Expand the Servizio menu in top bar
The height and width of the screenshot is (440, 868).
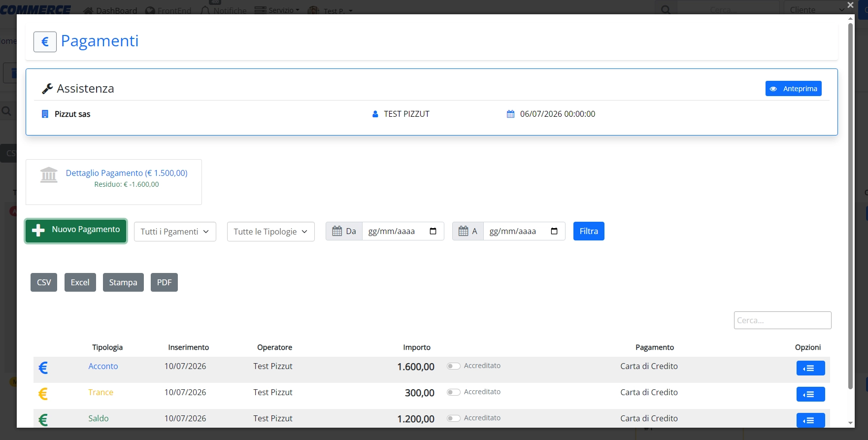click(277, 10)
